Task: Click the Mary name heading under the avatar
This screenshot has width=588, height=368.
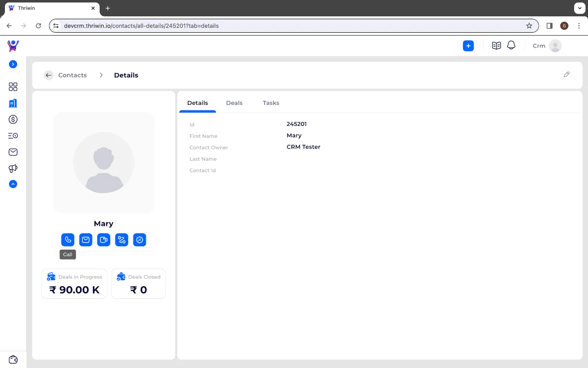Action: 104,224
